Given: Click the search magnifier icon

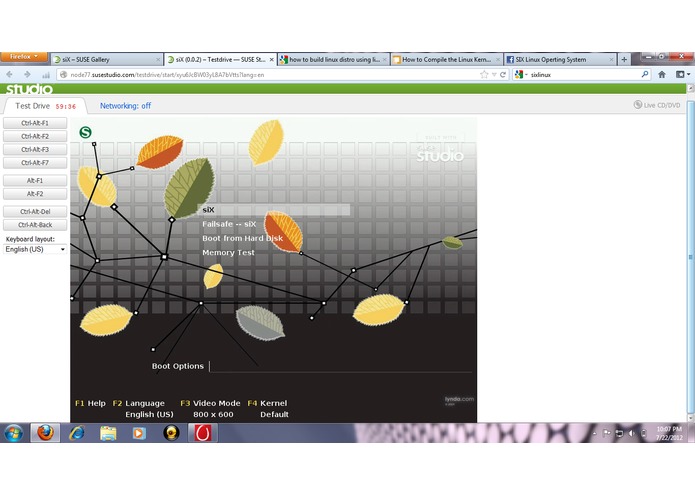Looking at the screenshot, I should point(645,74).
